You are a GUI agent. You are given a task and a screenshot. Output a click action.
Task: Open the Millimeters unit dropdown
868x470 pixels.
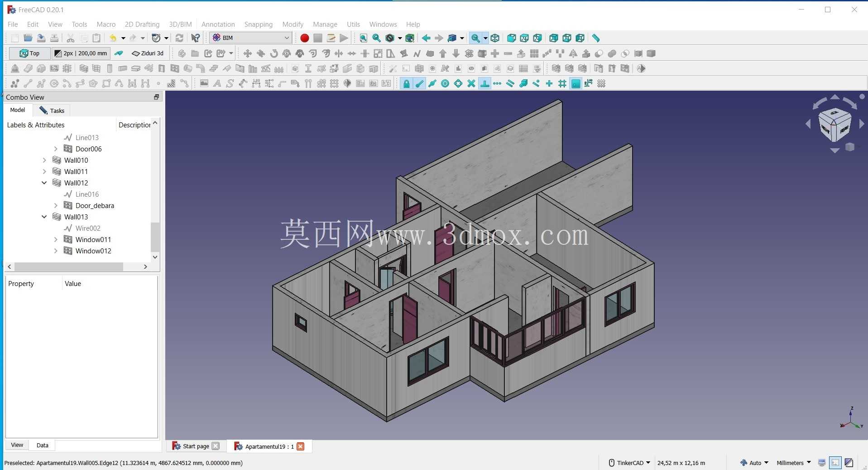794,463
